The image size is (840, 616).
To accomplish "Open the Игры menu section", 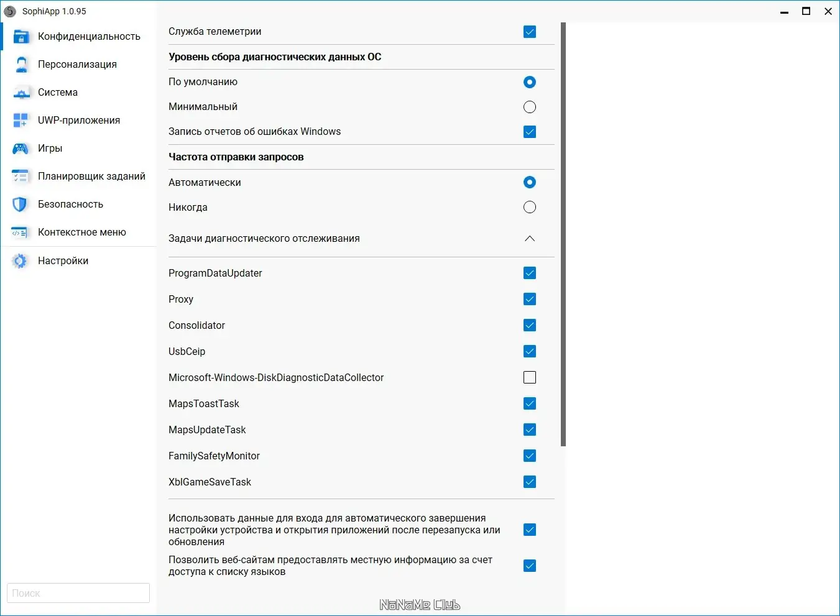I will [50, 149].
